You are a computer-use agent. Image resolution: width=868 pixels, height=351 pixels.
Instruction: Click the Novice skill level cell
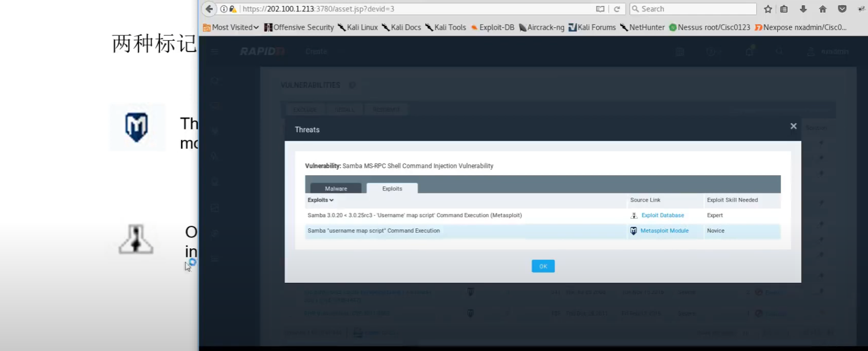tap(715, 231)
